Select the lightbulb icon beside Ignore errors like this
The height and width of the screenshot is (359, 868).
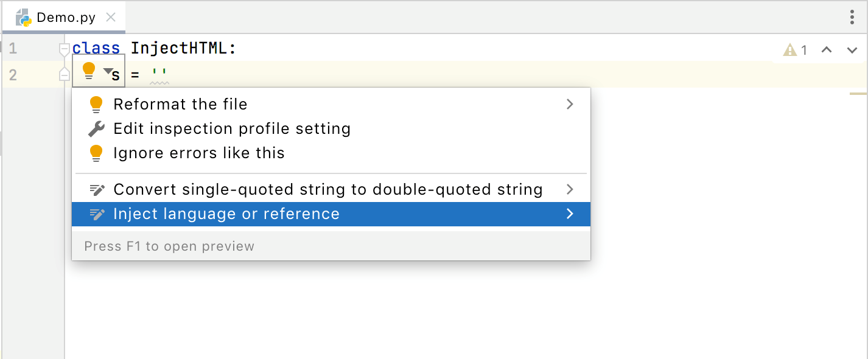96,153
